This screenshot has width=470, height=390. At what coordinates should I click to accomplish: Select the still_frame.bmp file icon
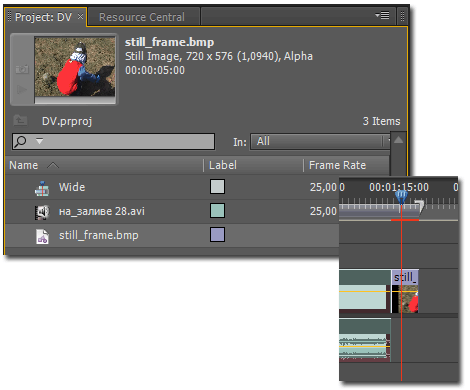click(x=42, y=236)
